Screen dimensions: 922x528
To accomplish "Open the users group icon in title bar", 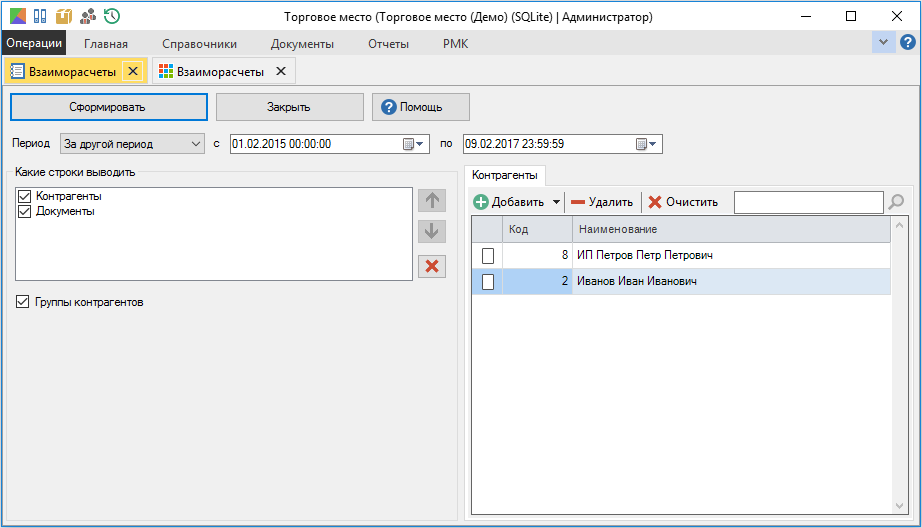I will [88, 16].
